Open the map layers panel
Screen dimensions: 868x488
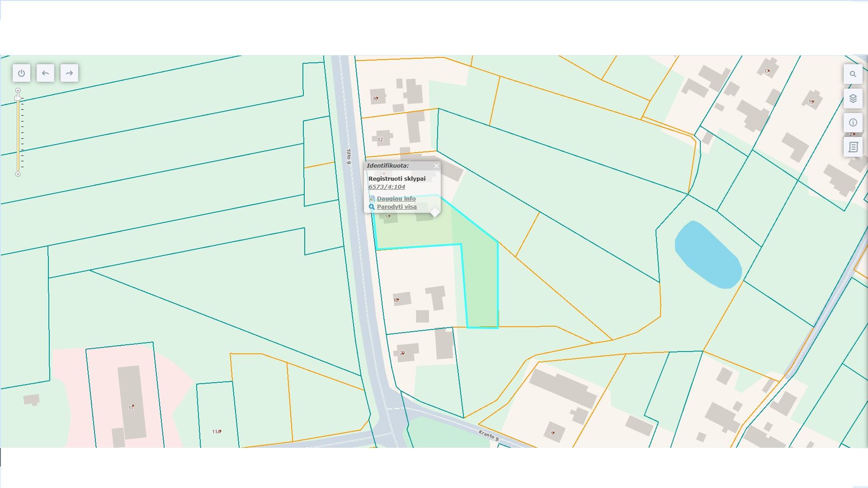[853, 99]
